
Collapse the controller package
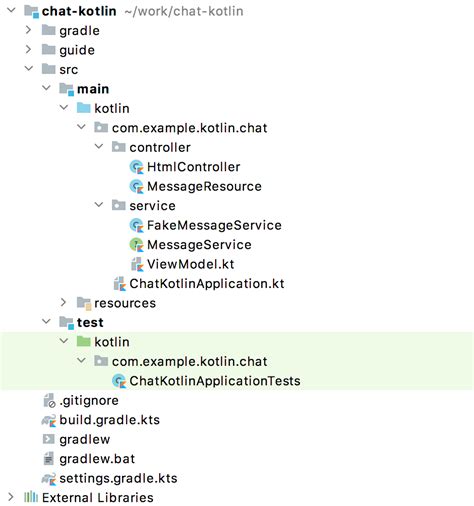99,146
